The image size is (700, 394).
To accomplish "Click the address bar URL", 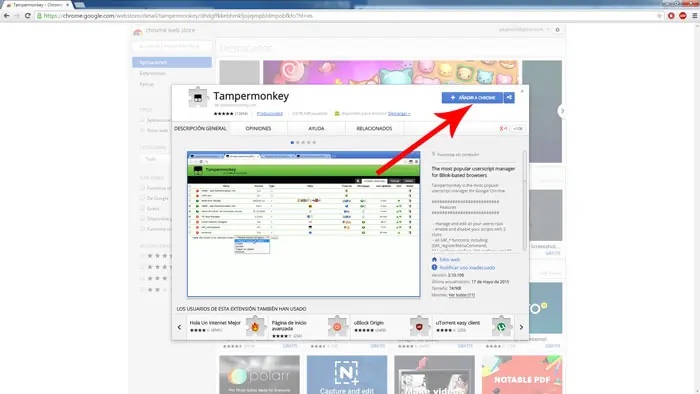I will [x=179, y=16].
